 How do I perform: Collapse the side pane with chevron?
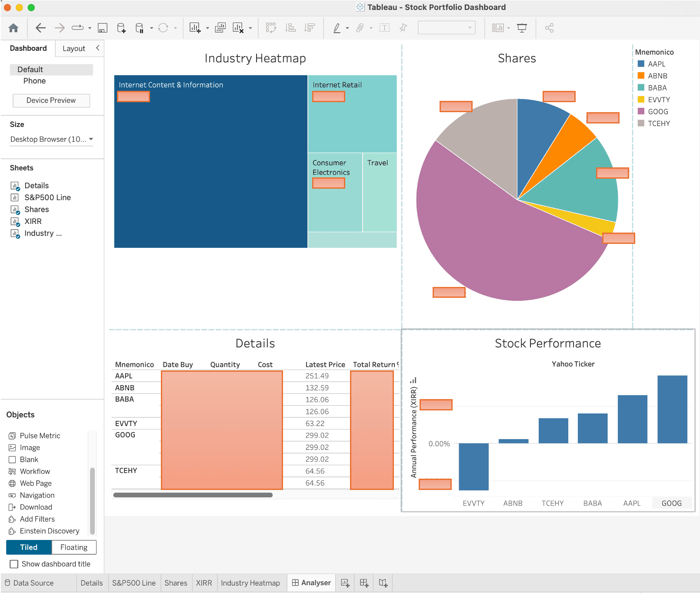point(98,48)
